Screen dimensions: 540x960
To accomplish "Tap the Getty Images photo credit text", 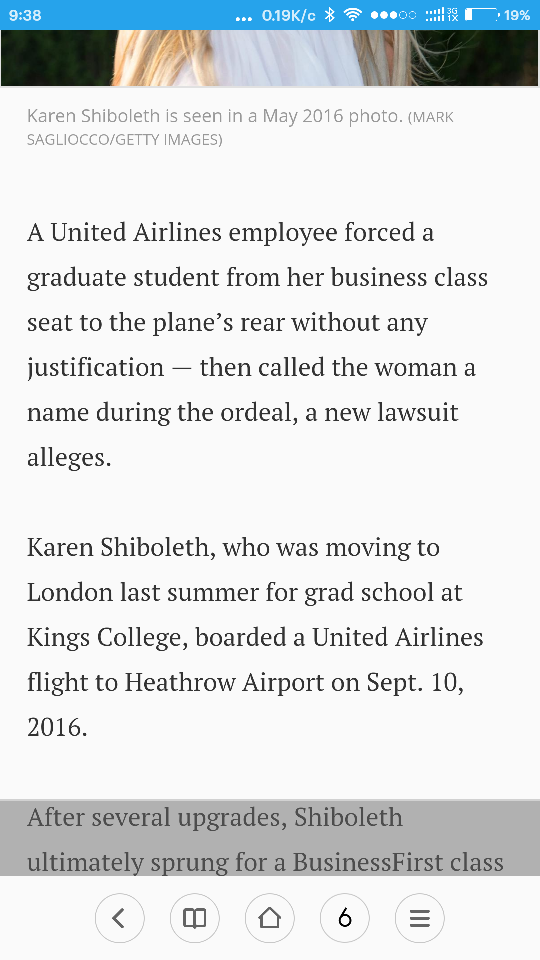I will (x=240, y=128).
